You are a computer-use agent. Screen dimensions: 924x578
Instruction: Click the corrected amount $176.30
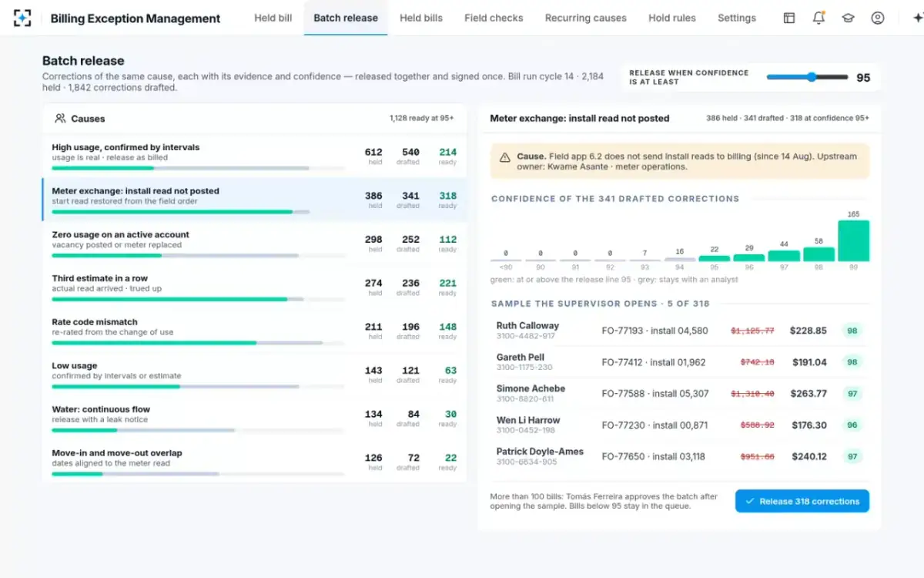coord(809,425)
